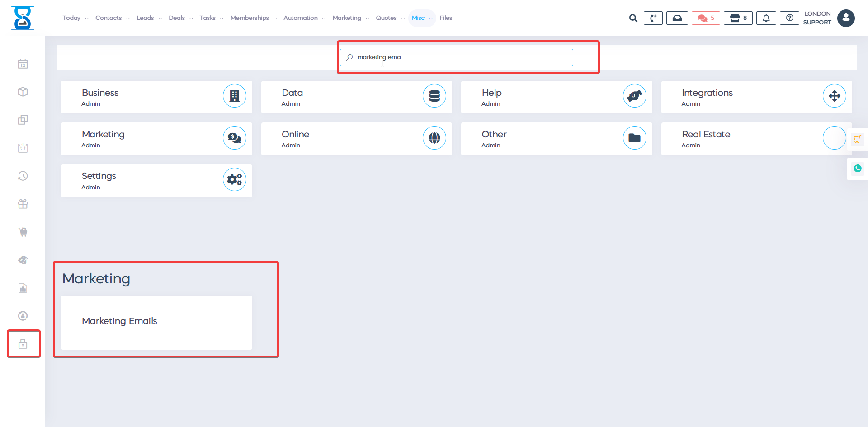Open the calendar icon in left sidebar
This screenshot has height=427, width=868.
[23, 64]
